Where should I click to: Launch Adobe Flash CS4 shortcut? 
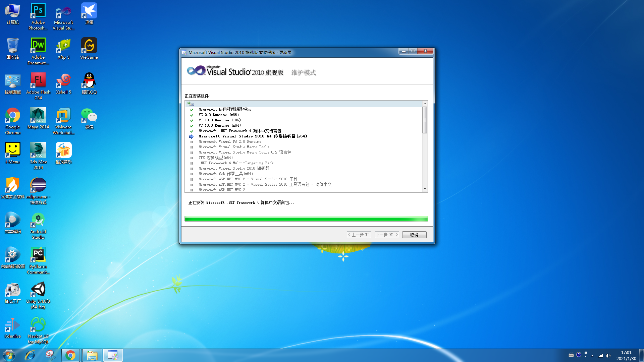pyautogui.click(x=38, y=86)
